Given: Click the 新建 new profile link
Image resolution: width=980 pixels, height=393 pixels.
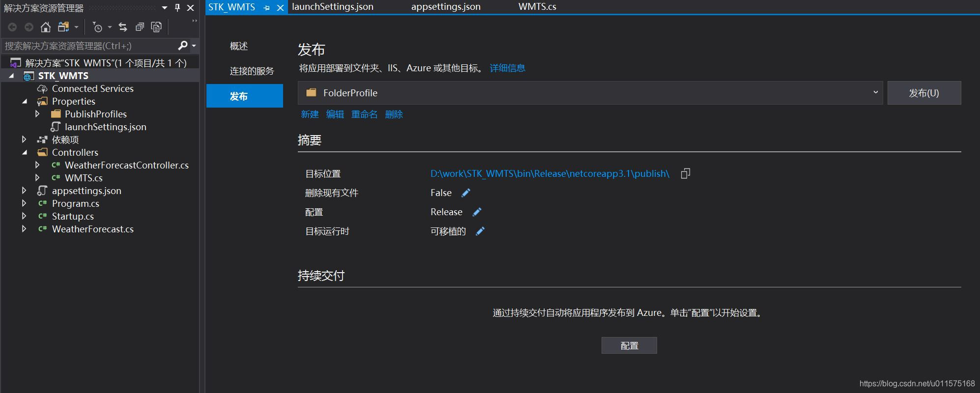Looking at the screenshot, I should [310, 114].
